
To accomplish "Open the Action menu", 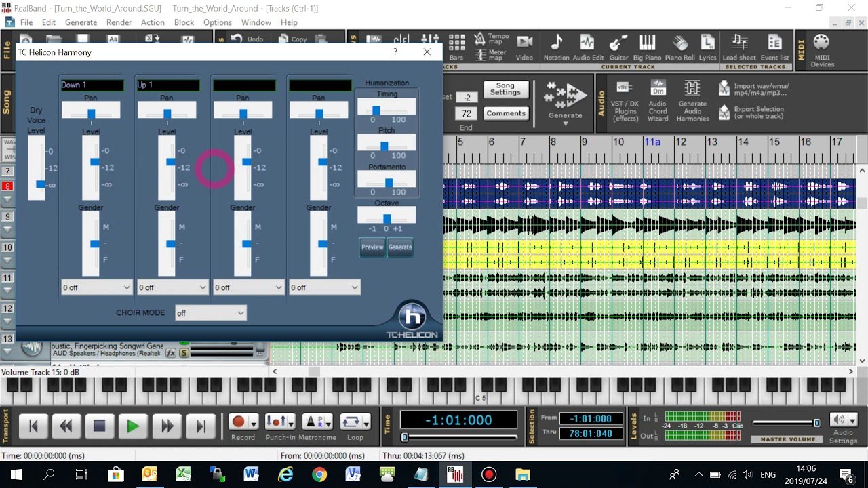I will pyautogui.click(x=153, y=22).
